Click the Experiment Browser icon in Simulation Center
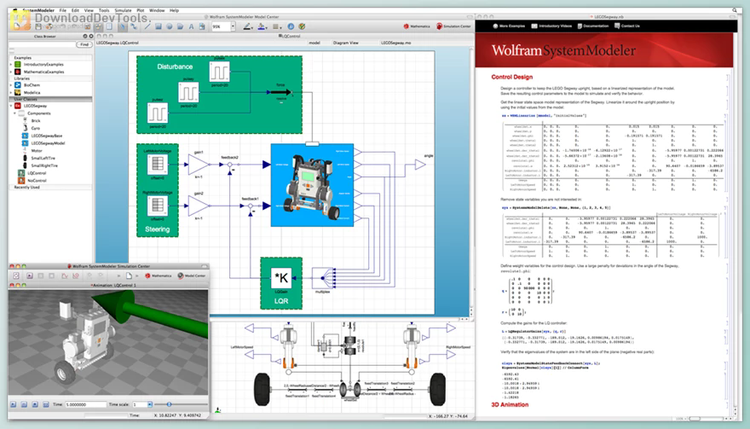The image size is (750, 429). (x=16, y=276)
